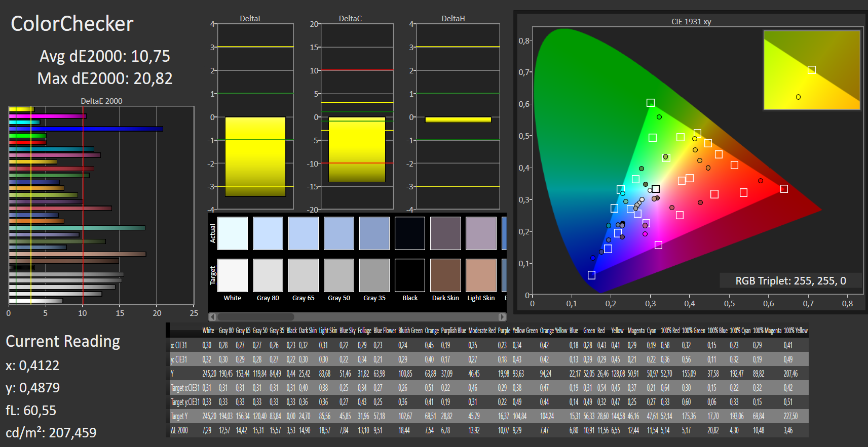Image resolution: width=868 pixels, height=447 pixels.
Task: Click the Max dE2000: 20,82 readout
Action: click(105, 78)
